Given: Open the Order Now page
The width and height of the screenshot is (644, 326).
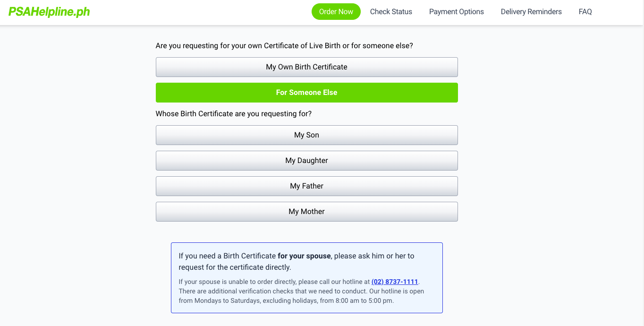Looking at the screenshot, I should click(336, 12).
